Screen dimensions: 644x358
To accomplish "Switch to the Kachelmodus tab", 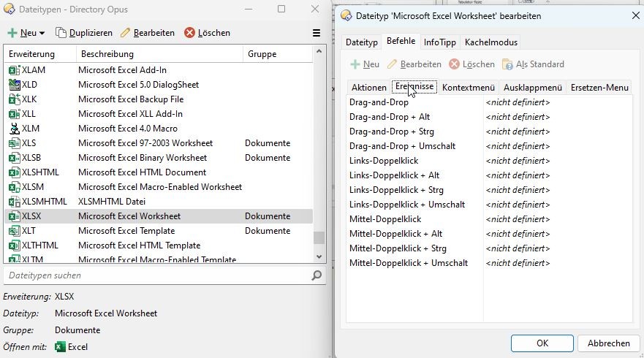I will click(490, 42).
